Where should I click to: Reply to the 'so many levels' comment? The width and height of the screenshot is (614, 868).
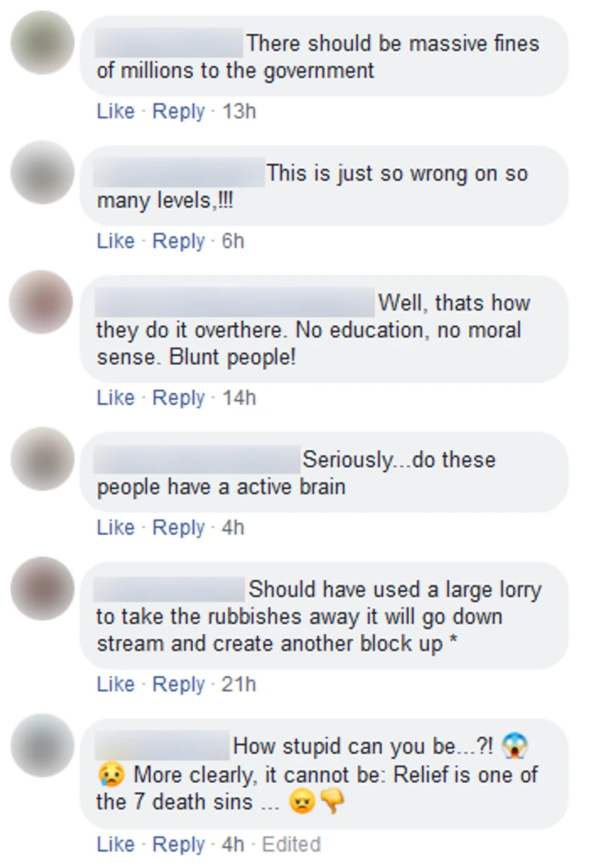(178, 241)
